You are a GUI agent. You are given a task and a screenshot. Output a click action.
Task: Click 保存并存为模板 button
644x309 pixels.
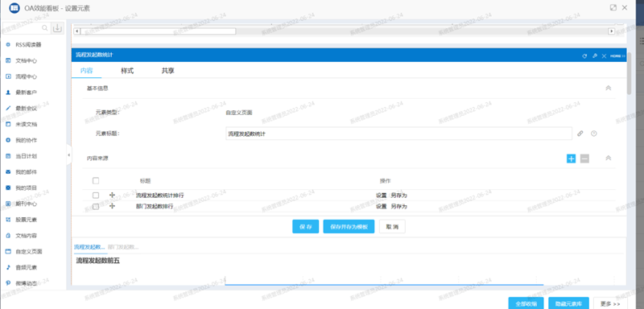349,226
